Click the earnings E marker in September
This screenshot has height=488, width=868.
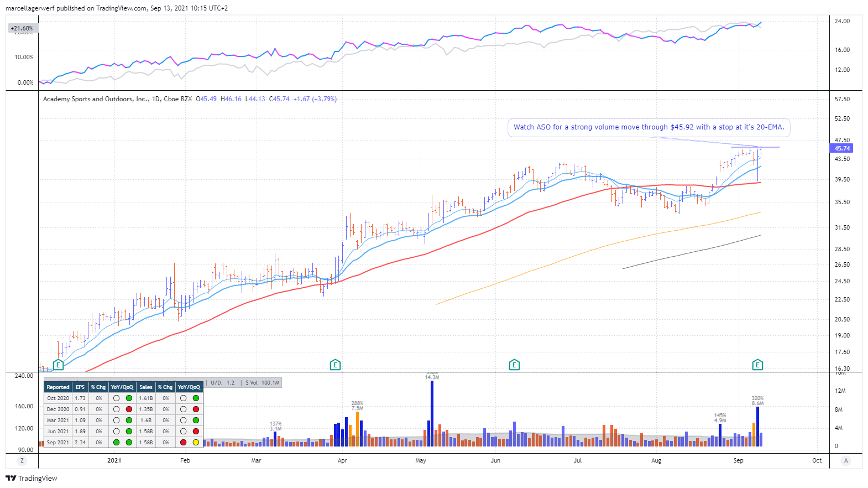(x=757, y=365)
